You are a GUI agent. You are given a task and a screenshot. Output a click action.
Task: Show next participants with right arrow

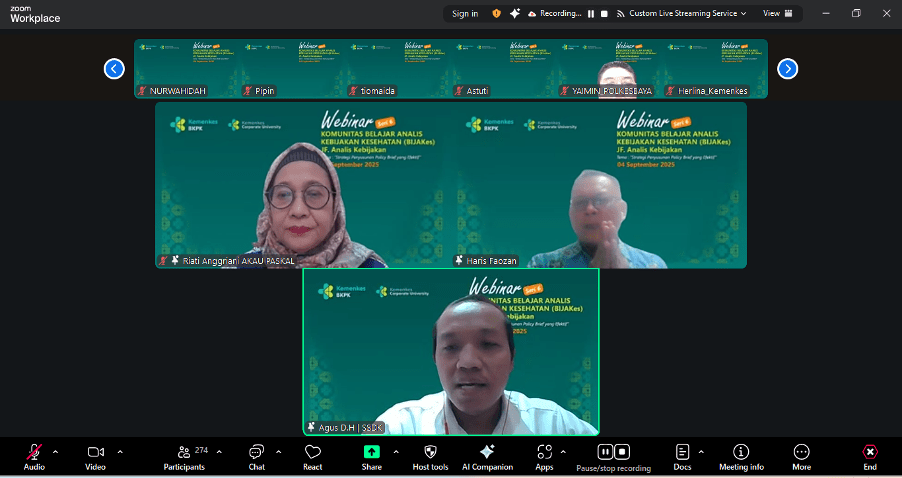pyautogui.click(x=788, y=69)
